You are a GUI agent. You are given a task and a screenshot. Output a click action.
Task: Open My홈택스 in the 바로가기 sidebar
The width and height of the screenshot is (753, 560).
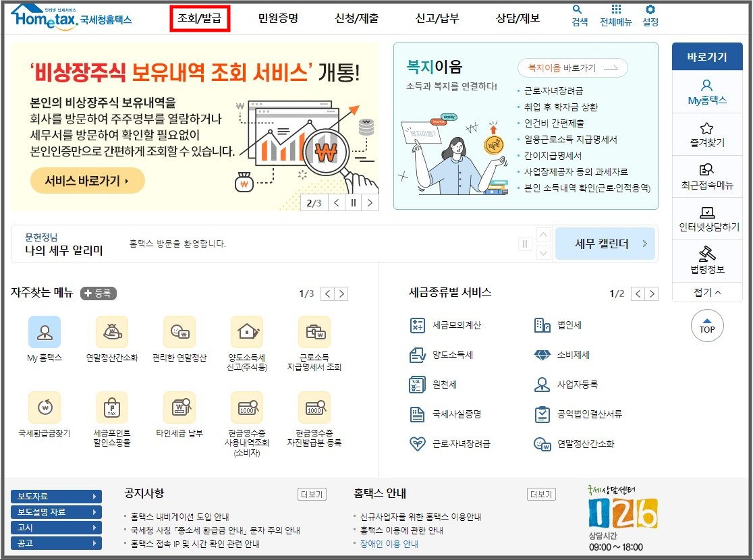[x=707, y=92]
